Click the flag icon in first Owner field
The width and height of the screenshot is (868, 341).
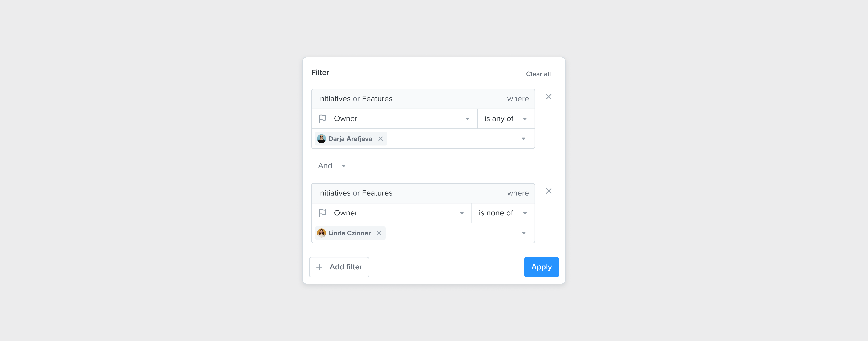pos(323,119)
